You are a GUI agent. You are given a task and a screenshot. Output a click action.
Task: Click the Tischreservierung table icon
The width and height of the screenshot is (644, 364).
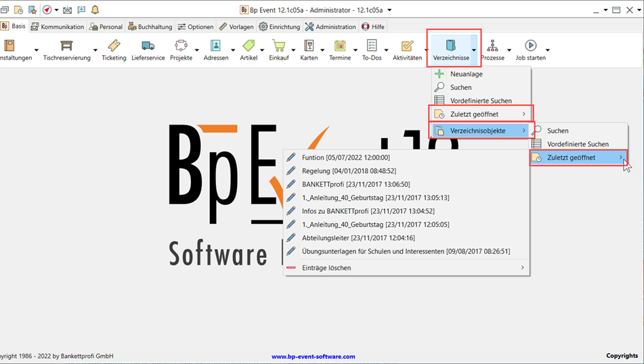coord(66,45)
